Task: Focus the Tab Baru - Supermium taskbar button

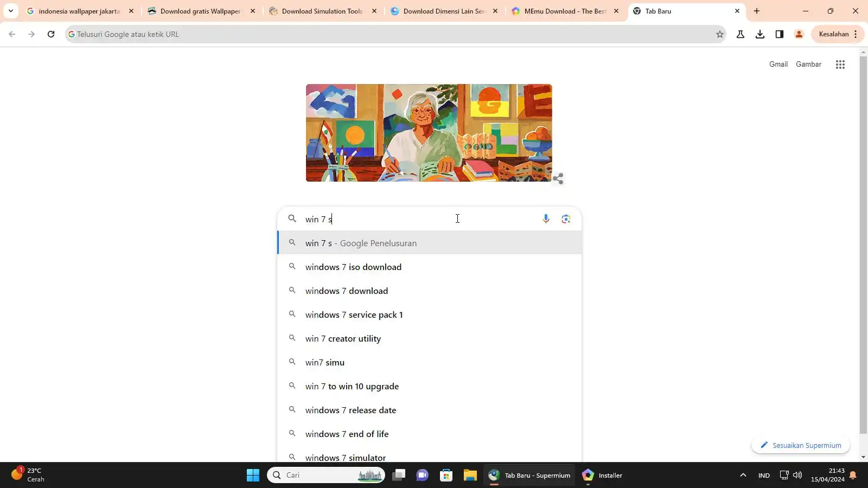Action: coord(529,476)
